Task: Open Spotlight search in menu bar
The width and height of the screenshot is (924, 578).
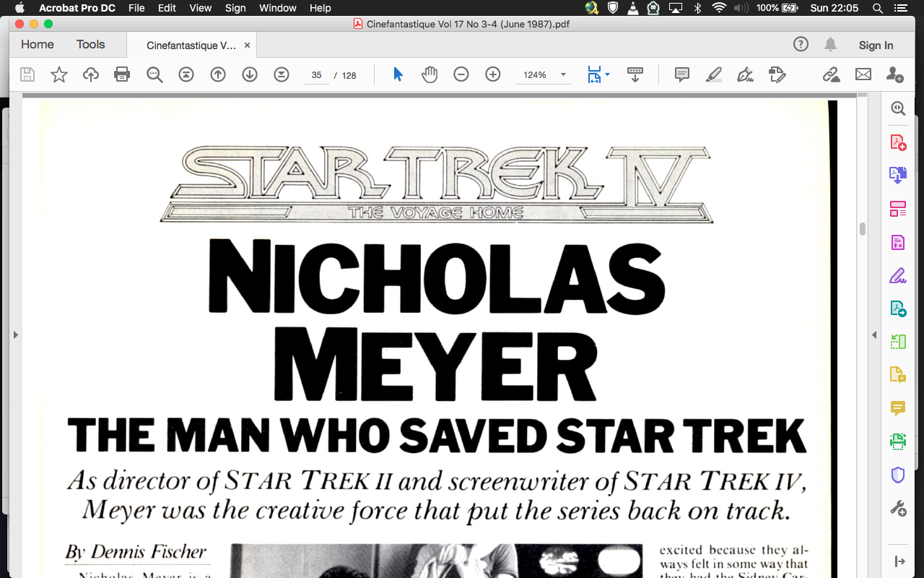Action: point(878,8)
